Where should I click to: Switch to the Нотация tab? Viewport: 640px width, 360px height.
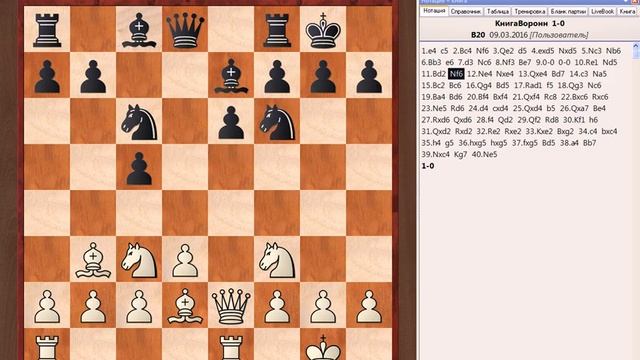pos(434,11)
